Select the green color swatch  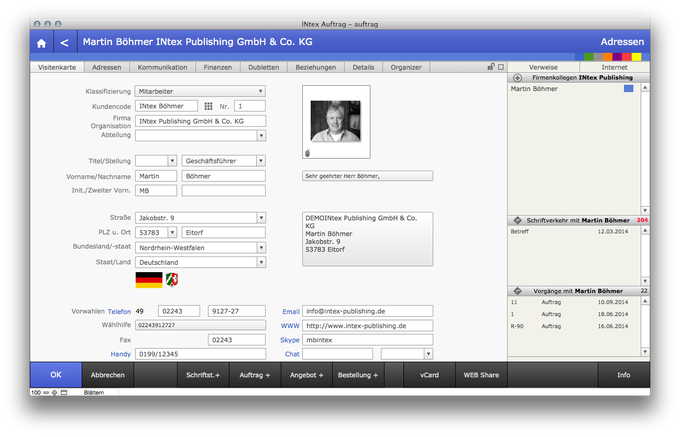click(x=588, y=57)
